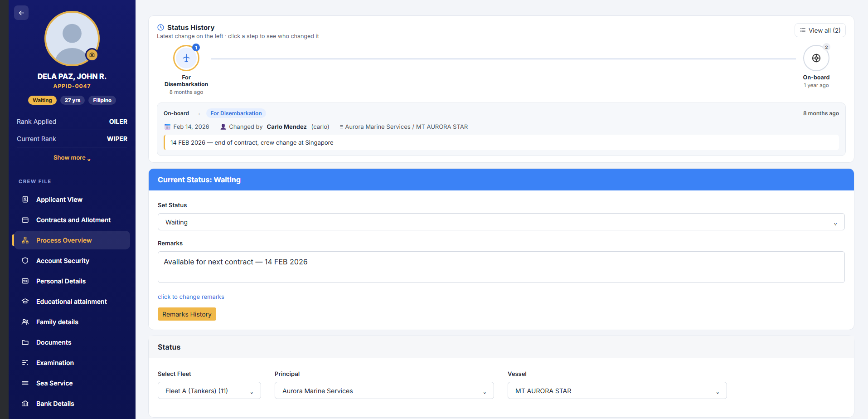This screenshot has height=419, width=868.
Task: Open the Documents menu item
Action: [72, 342]
